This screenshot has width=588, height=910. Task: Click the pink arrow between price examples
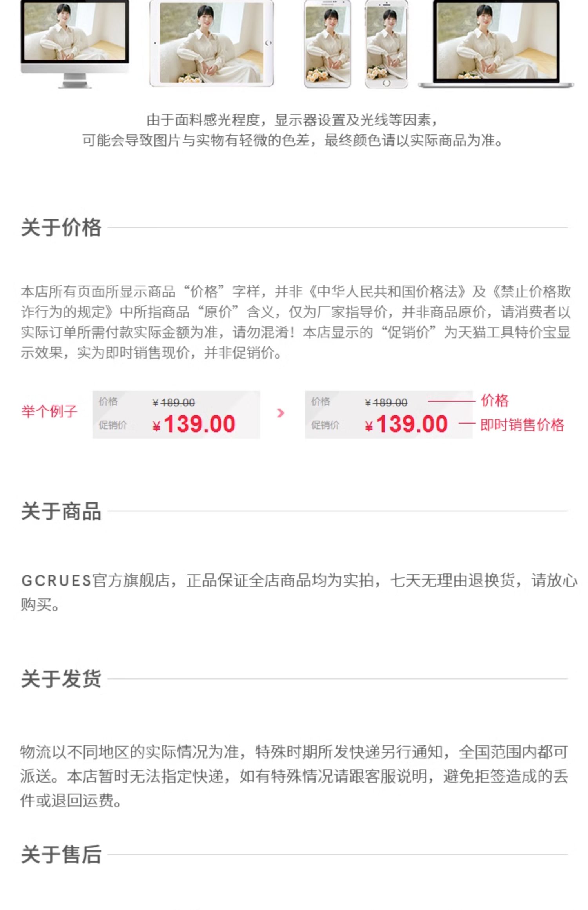pos(280,413)
